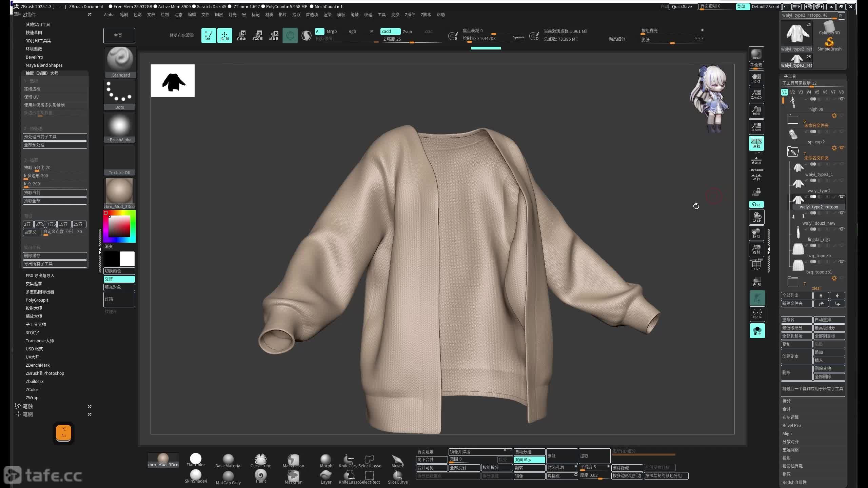
Task: Expand BevelPro plugin section
Action: point(34,57)
